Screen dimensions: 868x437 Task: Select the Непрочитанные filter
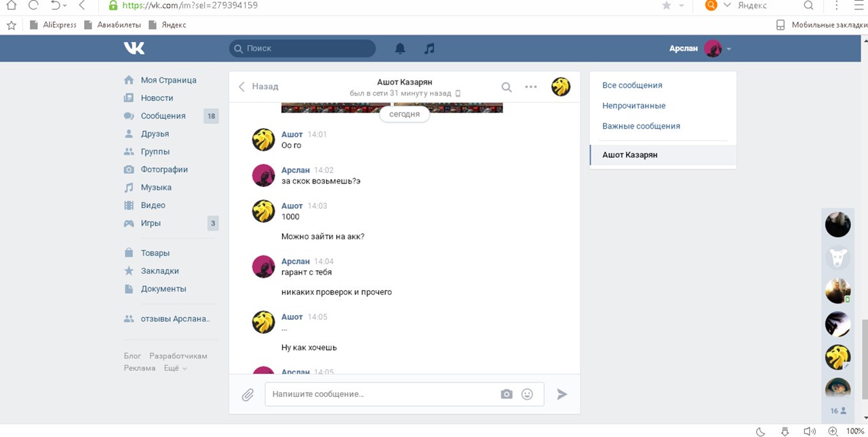tap(633, 106)
